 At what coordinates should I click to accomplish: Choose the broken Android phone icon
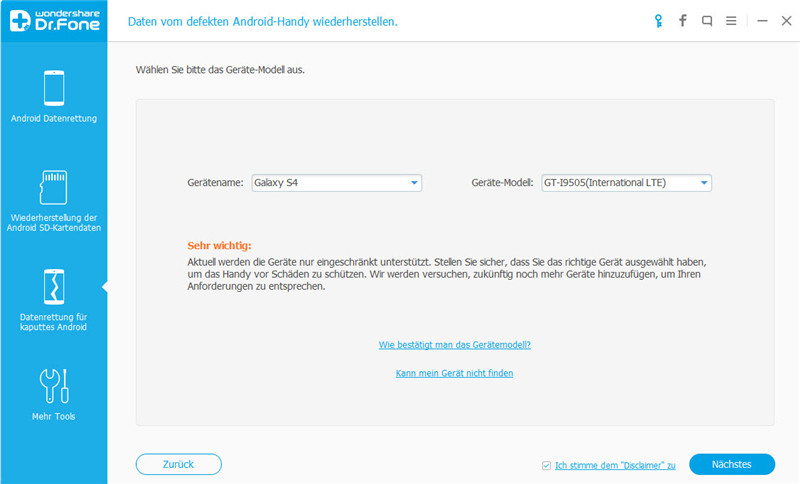pyautogui.click(x=54, y=287)
